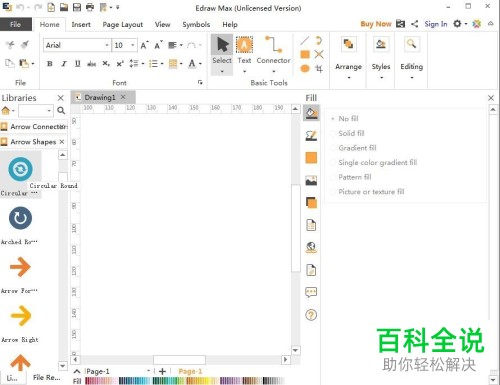Switch to the Page Layout tab

[123, 24]
